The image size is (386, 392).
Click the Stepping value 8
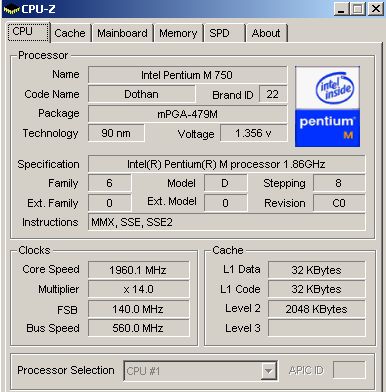pyautogui.click(x=339, y=183)
